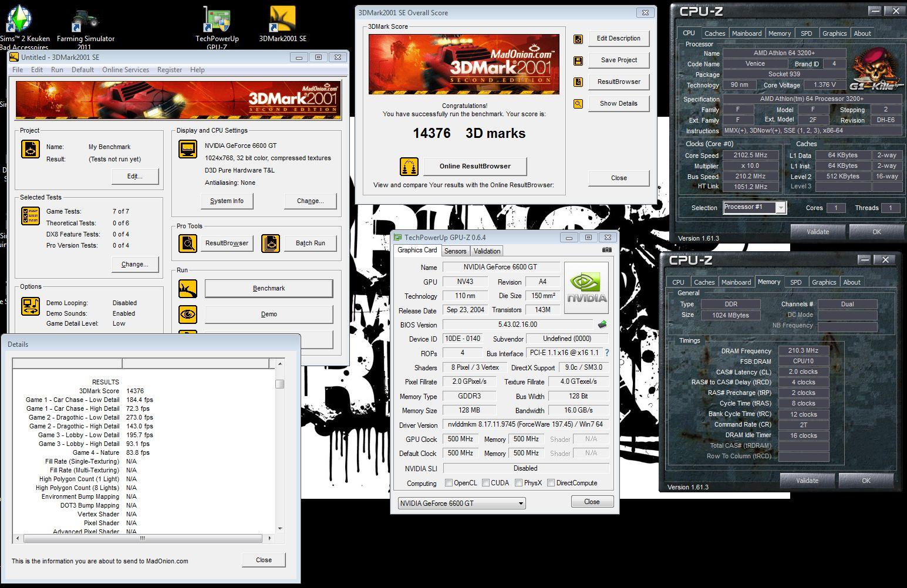Screen dimensions: 907x588
Task: Click the Batch Run icon in Pro Tools
Action: pos(271,243)
